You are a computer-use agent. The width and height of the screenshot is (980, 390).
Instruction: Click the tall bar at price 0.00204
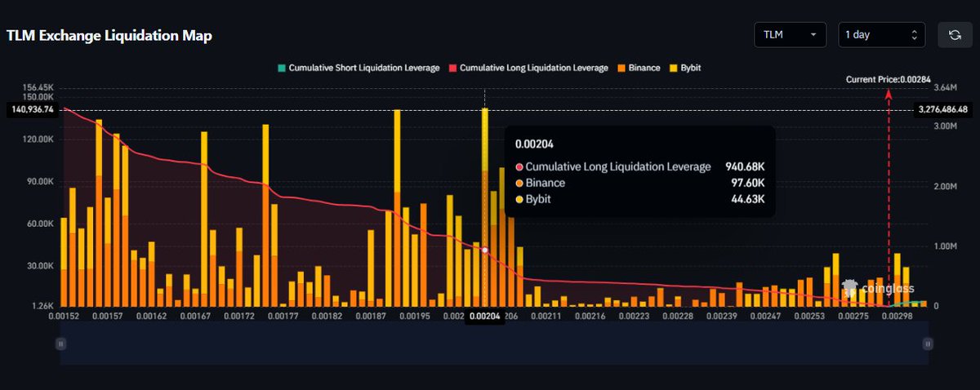tap(485, 206)
